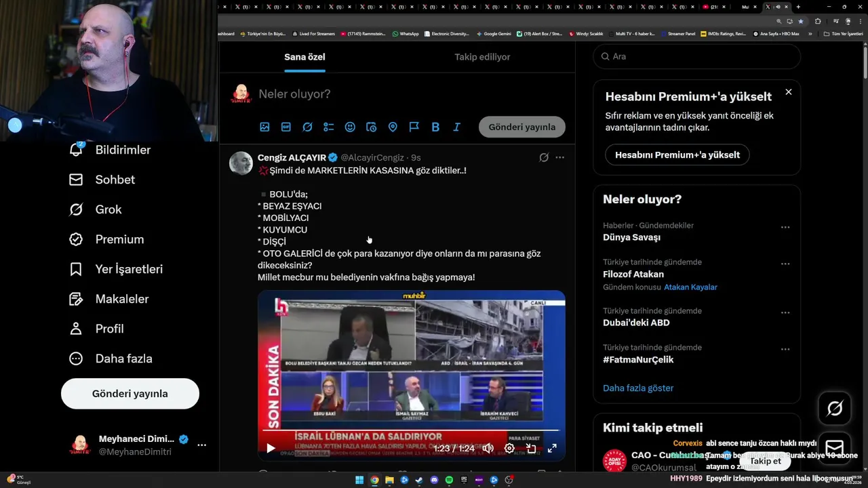Screen dimensions: 868x488
Task: Switch to Sana özel tab
Action: click(304, 57)
